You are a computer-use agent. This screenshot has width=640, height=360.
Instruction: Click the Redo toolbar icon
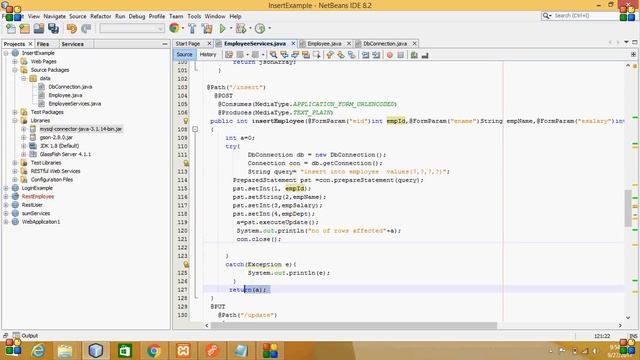(86, 29)
